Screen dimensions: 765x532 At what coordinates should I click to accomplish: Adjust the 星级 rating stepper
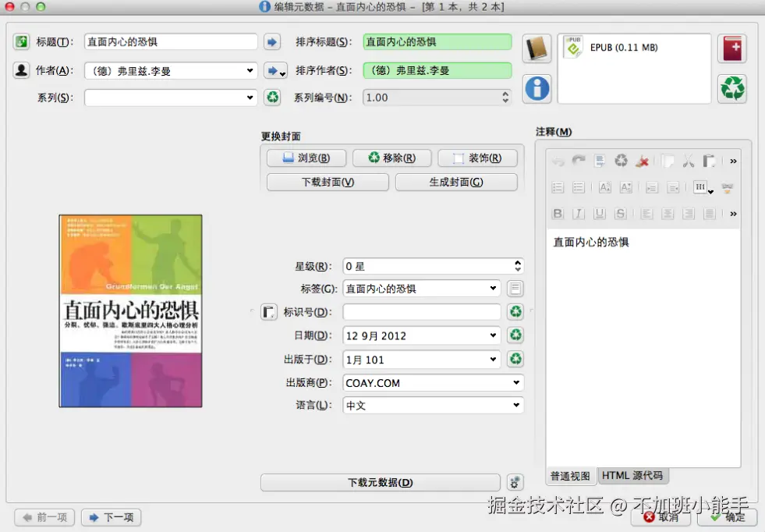518,266
